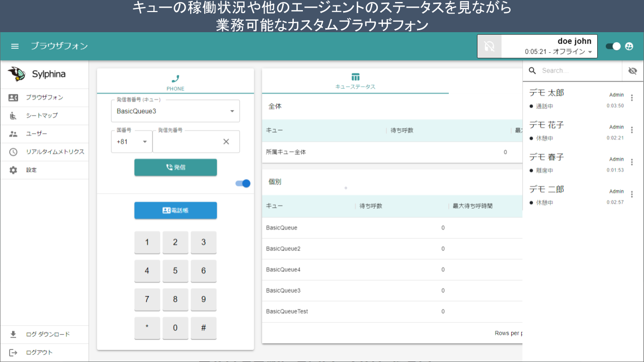Screen dimensions: 644x362
Task: Open ブラウザフォン in the sidebar
Action: 44,97
